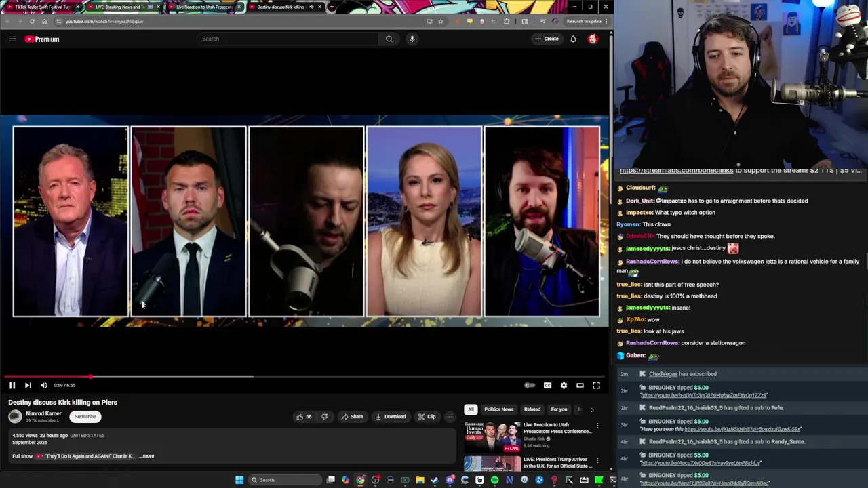868x488 pixels.
Task: Open the YouTube hamburger guide menu
Action: (x=12, y=39)
